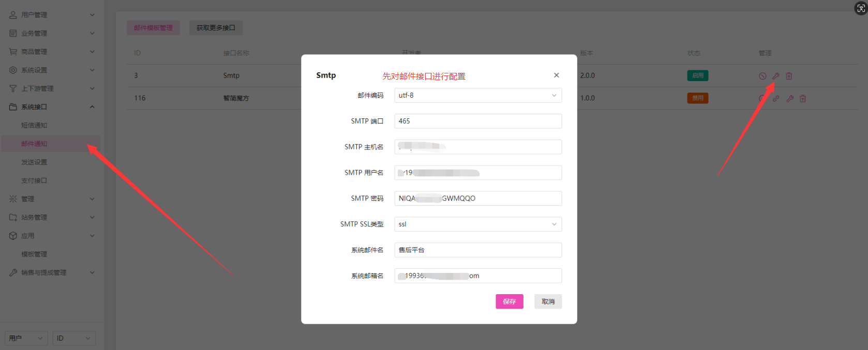Open the 邮件编码 utf-8 dropdown
Viewport: 868px width, 350px height.
478,95
